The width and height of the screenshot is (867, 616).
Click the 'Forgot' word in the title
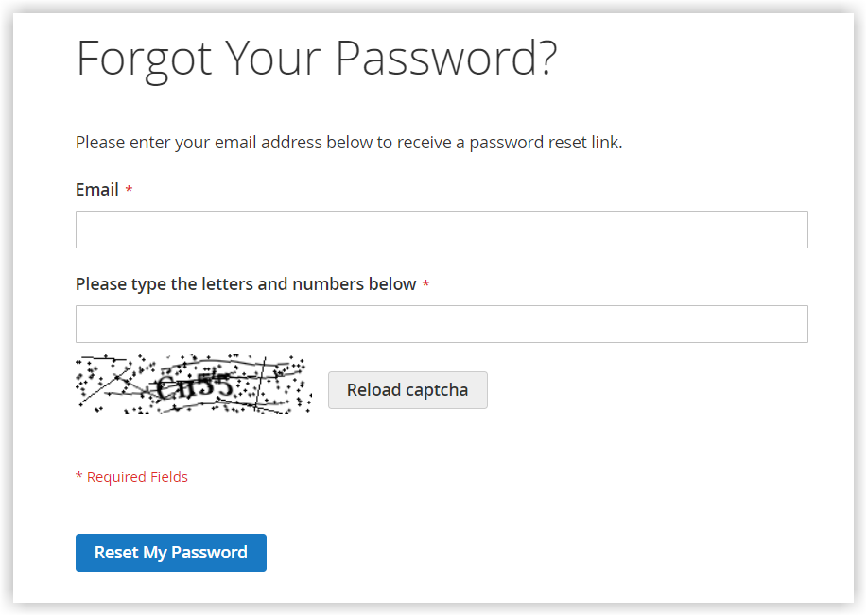[x=145, y=60]
